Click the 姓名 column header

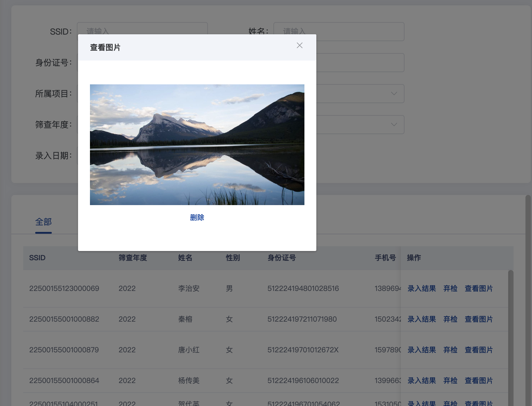tap(185, 258)
